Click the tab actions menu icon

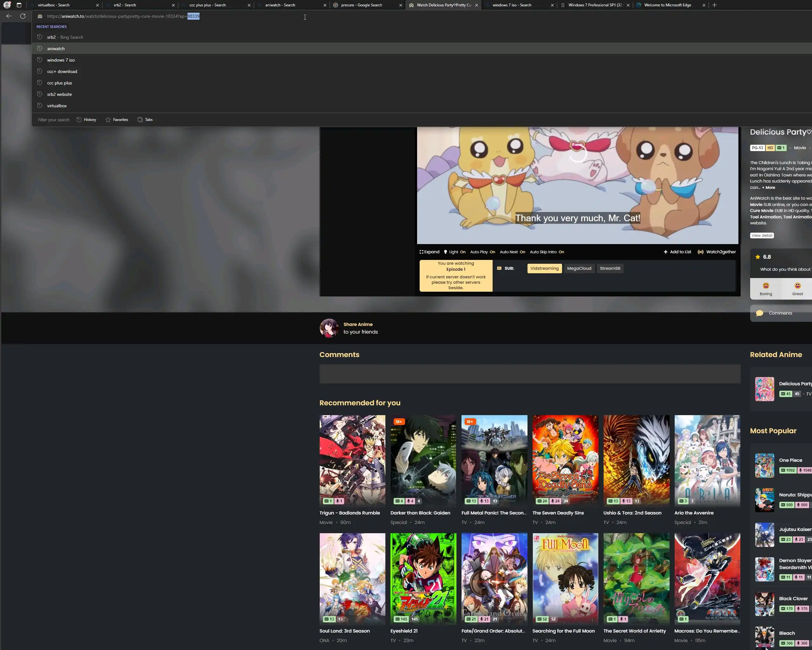(x=19, y=5)
